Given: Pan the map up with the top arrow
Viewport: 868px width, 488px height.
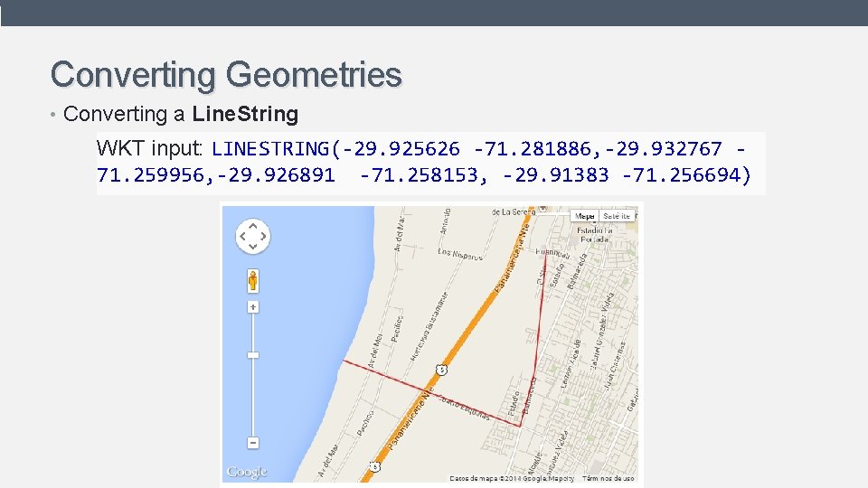Looking at the screenshot, I should [253, 226].
